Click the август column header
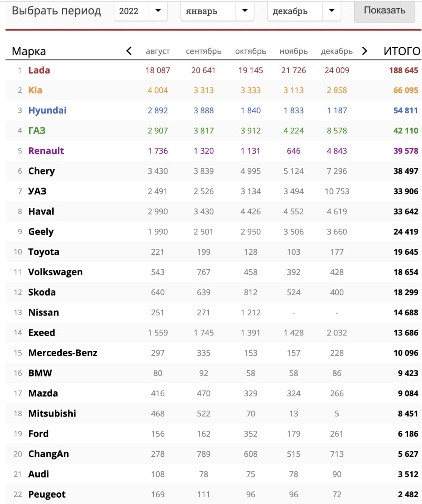This screenshot has height=504, width=422. (x=158, y=51)
